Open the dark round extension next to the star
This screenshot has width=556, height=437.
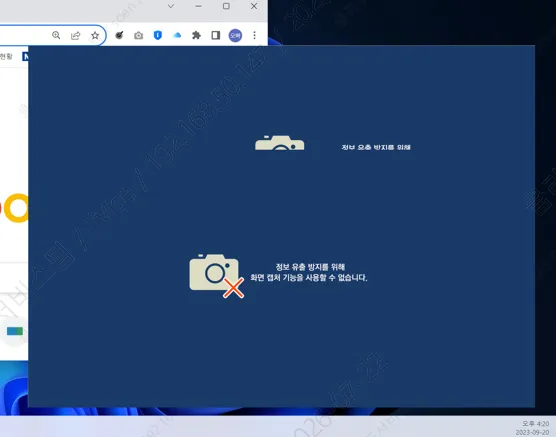tap(119, 35)
